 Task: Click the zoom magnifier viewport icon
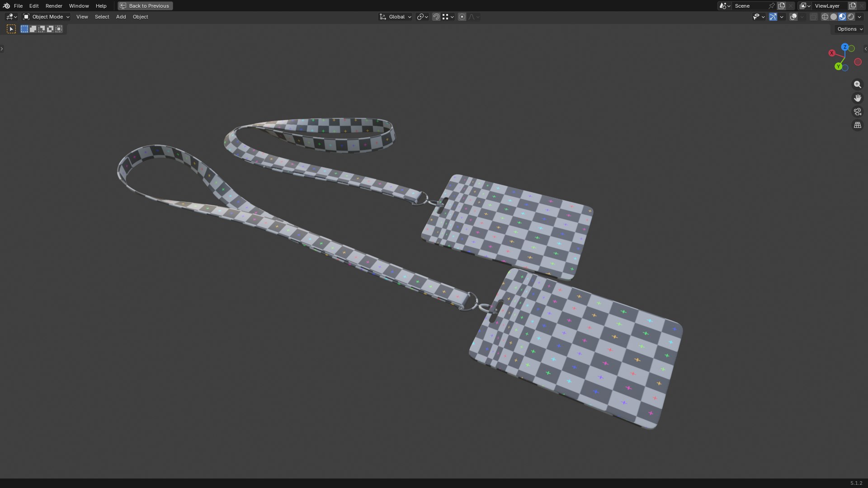[857, 84]
